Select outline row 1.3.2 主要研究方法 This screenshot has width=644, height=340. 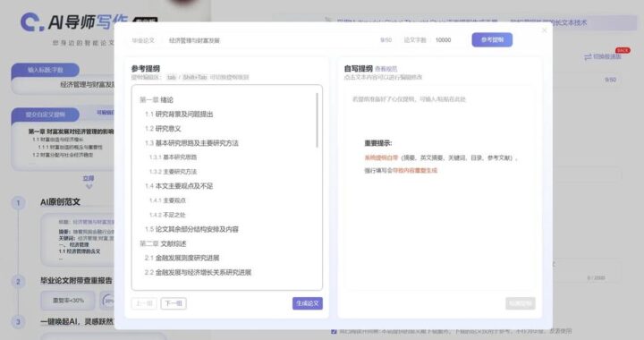[x=173, y=172]
